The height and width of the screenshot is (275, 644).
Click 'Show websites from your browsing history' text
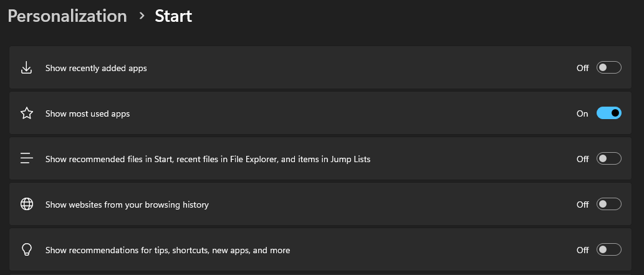127,205
